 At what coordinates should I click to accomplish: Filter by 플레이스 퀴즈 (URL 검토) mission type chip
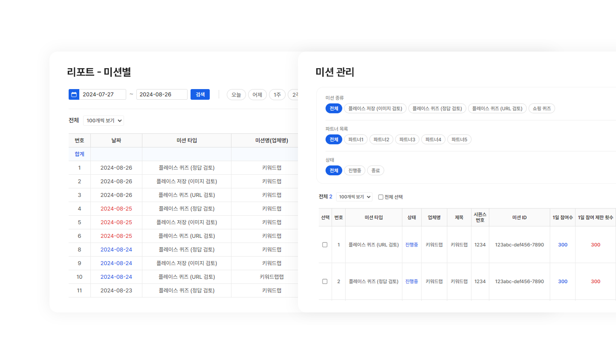click(497, 108)
